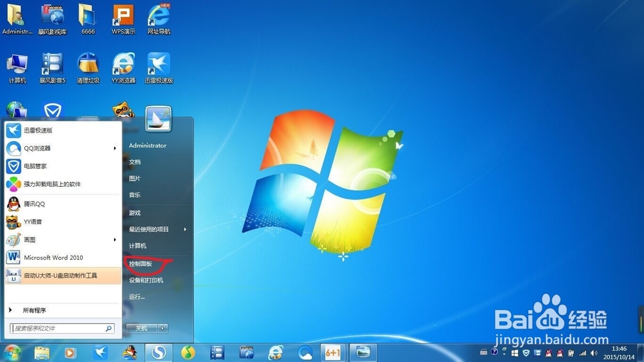Launch 电脑管家 from the Start menu
644x362 pixels.
coord(63,166)
